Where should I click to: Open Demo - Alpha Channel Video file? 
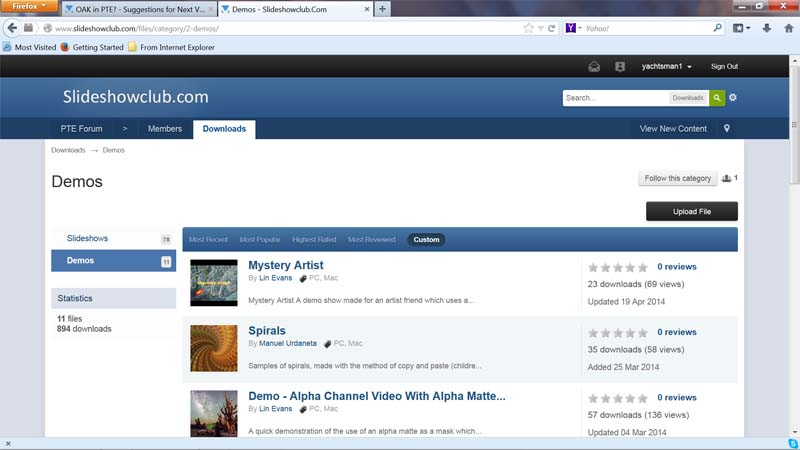tap(377, 396)
